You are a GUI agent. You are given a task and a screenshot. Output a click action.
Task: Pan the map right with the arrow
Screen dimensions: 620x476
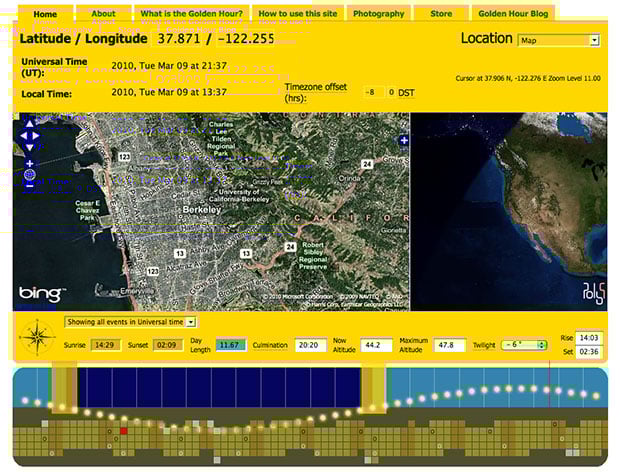pos(38,135)
